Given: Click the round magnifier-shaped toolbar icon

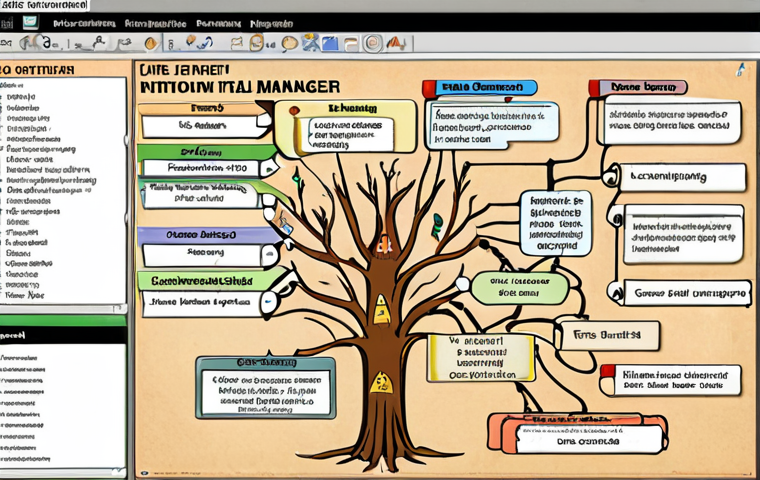Looking at the screenshot, I should tap(290, 44).
